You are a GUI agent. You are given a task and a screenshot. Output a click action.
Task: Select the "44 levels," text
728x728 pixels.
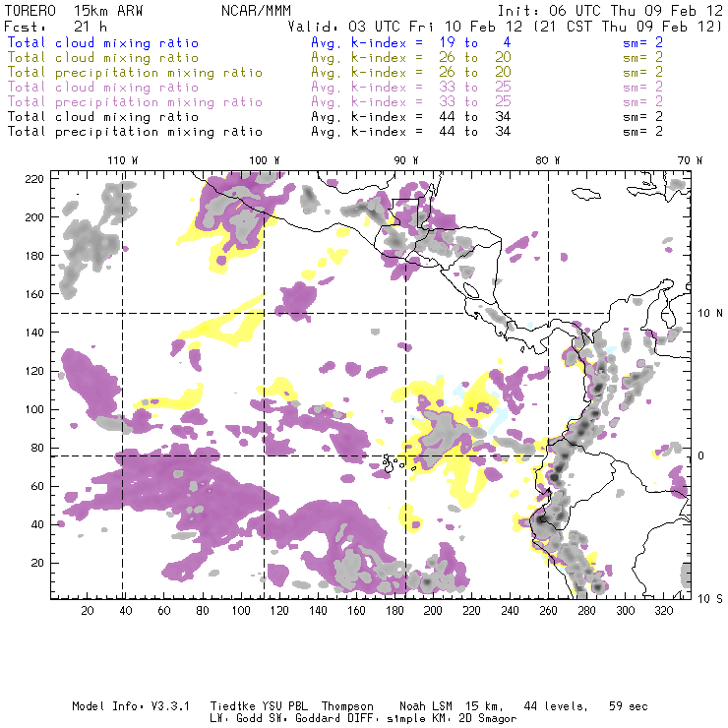(556, 706)
